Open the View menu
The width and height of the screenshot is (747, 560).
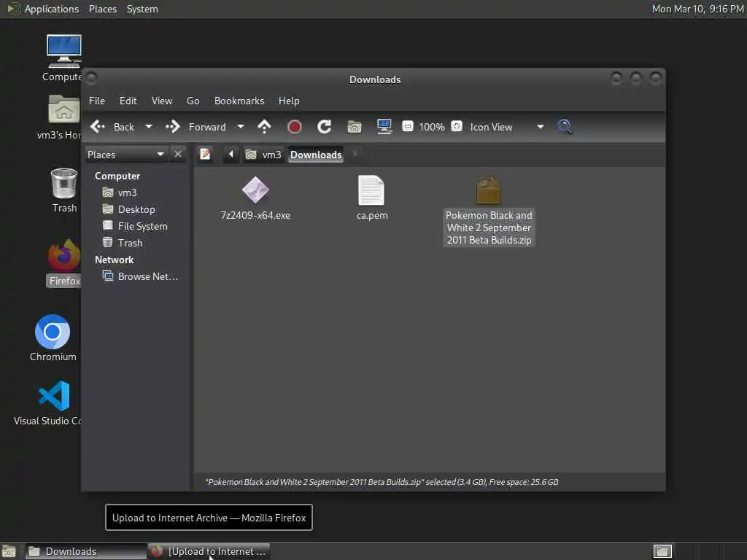[162, 101]
